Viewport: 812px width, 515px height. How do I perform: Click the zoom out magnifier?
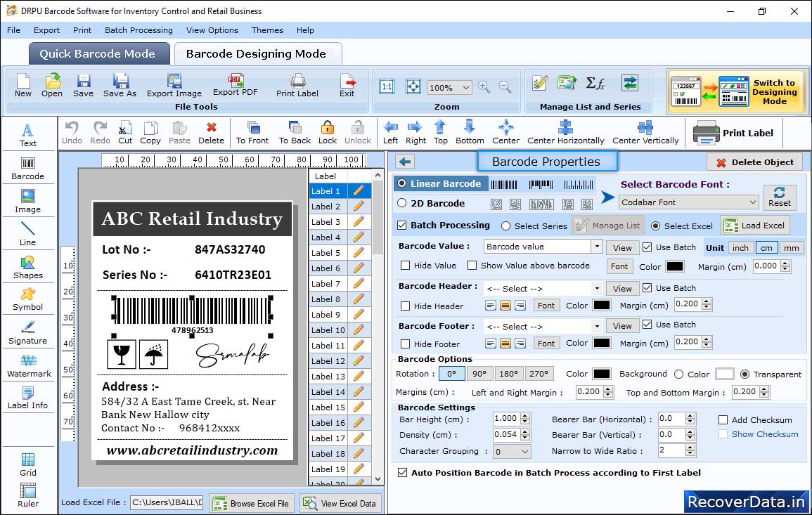point(505,87)
